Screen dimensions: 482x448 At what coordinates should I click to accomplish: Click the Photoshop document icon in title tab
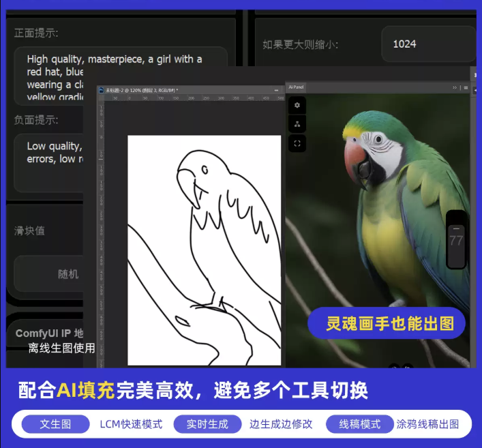click(101, 90)
